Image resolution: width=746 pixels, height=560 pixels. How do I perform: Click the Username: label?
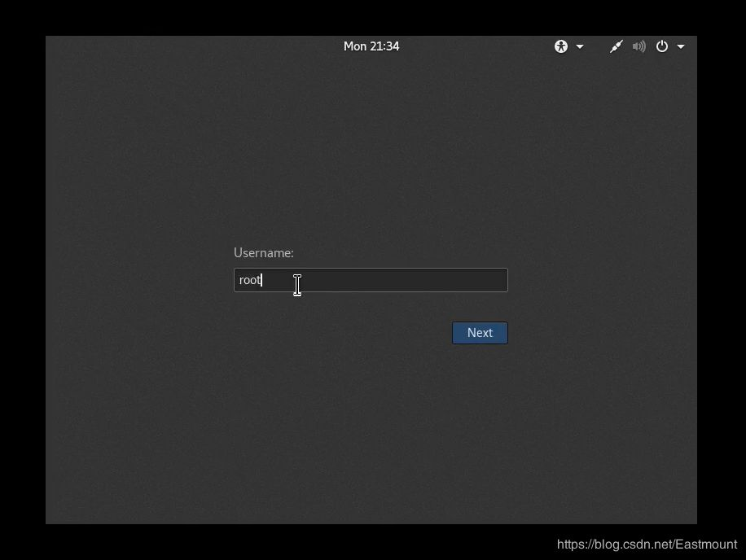pyautogui.click(x=264, y=253)
